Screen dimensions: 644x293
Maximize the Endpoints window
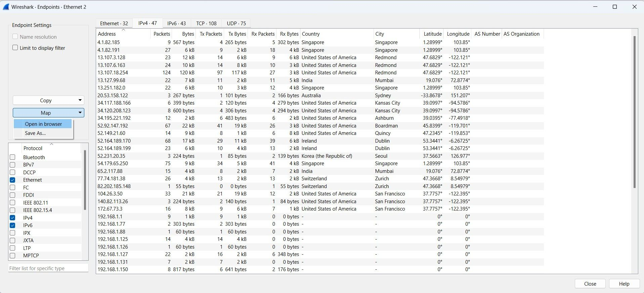point(615,7)
